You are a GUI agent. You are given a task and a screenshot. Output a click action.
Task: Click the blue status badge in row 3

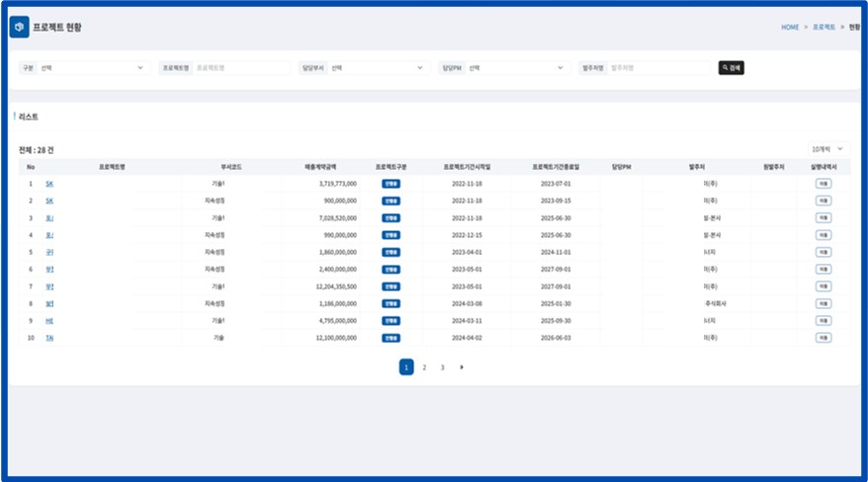click(x=391, y=217)
